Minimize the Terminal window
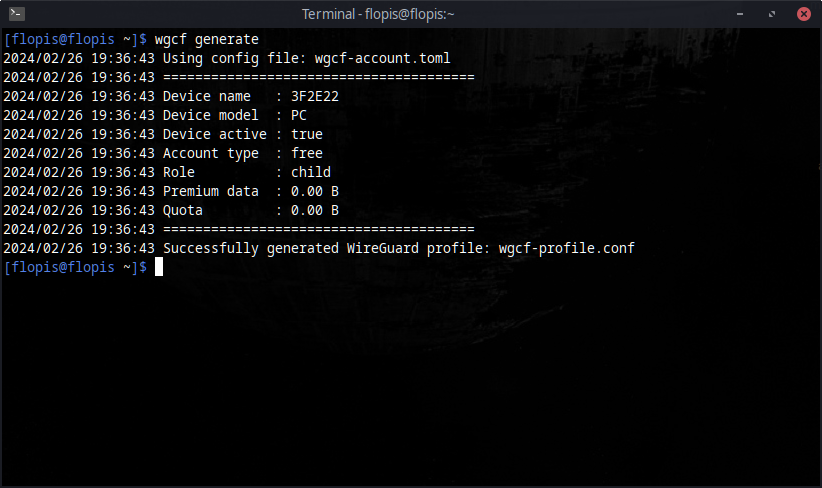Viewport: 822px width, 488px height. (740, 14)
